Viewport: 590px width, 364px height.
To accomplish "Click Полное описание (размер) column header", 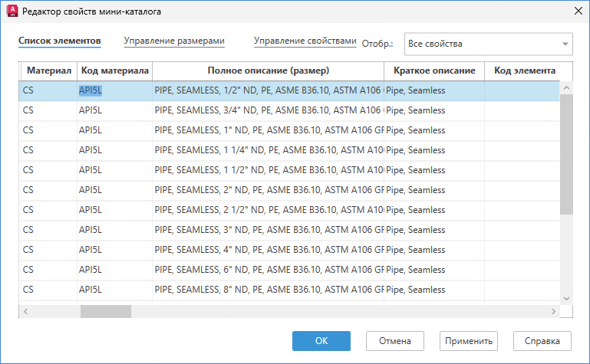I will (x=268, y=71).
